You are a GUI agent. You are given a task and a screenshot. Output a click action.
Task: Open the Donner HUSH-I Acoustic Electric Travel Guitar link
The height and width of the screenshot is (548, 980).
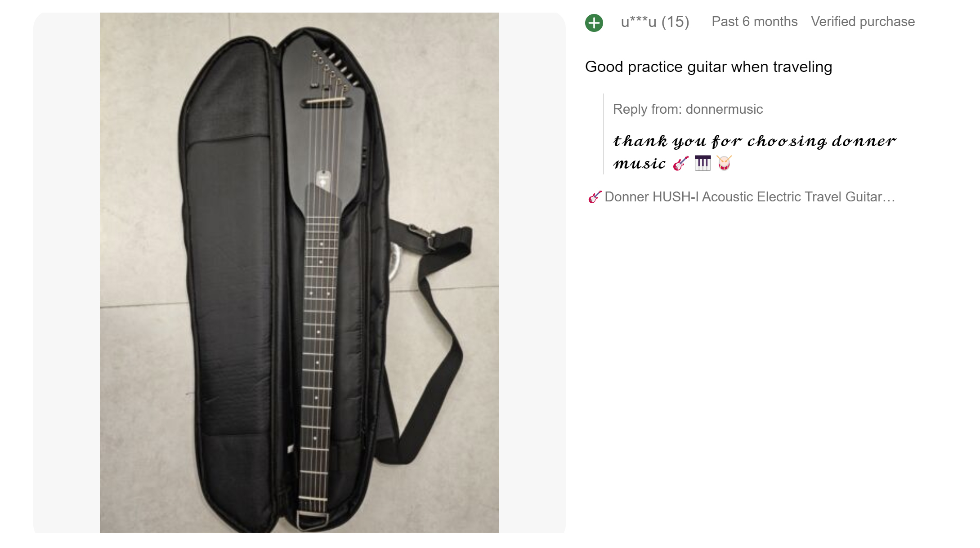[x=749, y=197]
